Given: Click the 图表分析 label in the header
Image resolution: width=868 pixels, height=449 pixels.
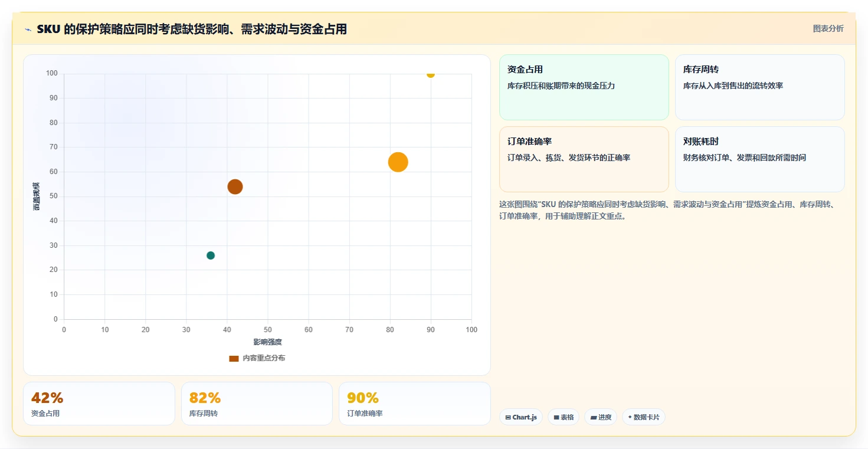Looking at the screenshot, I should click(828, 28).
